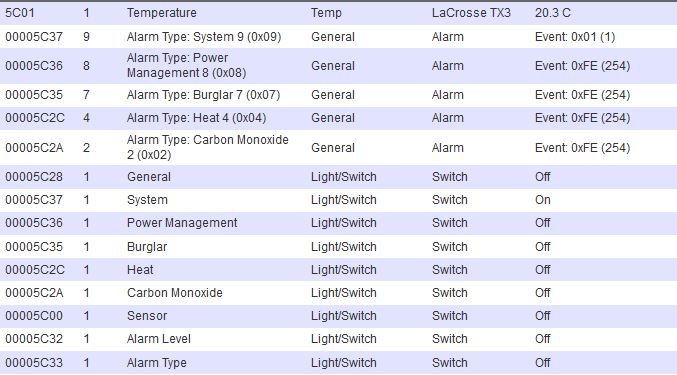Screen dimensions: 677x375
Task: Click the Alarm Type: Burglar 7 entry
Action: (x=338, y=95)
